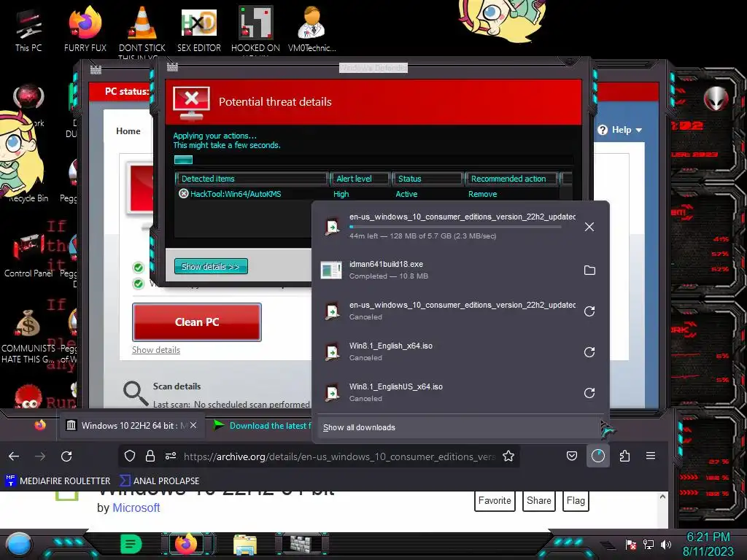The height and width of the screenshot is (560, 747).
Task: Click the archive.org URL address field
Action: point(339,456)
